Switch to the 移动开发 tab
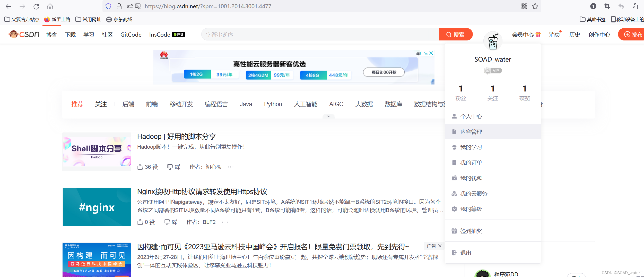644x277 pixels. click(181, 104)
